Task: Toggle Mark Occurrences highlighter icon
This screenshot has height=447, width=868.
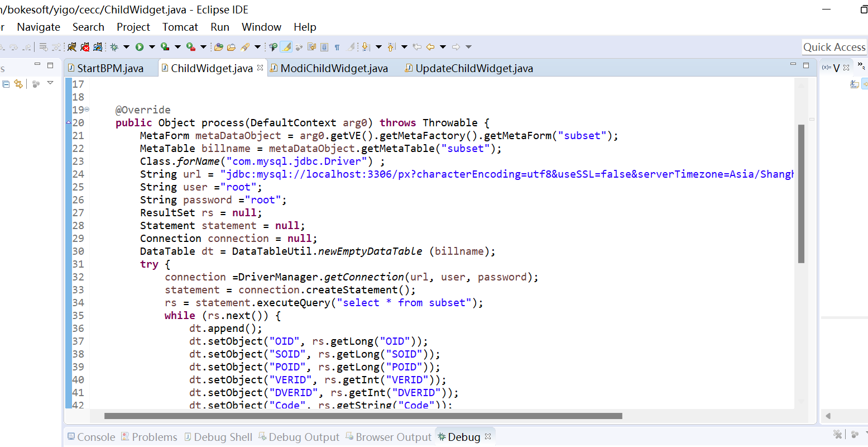Action: 286,47
